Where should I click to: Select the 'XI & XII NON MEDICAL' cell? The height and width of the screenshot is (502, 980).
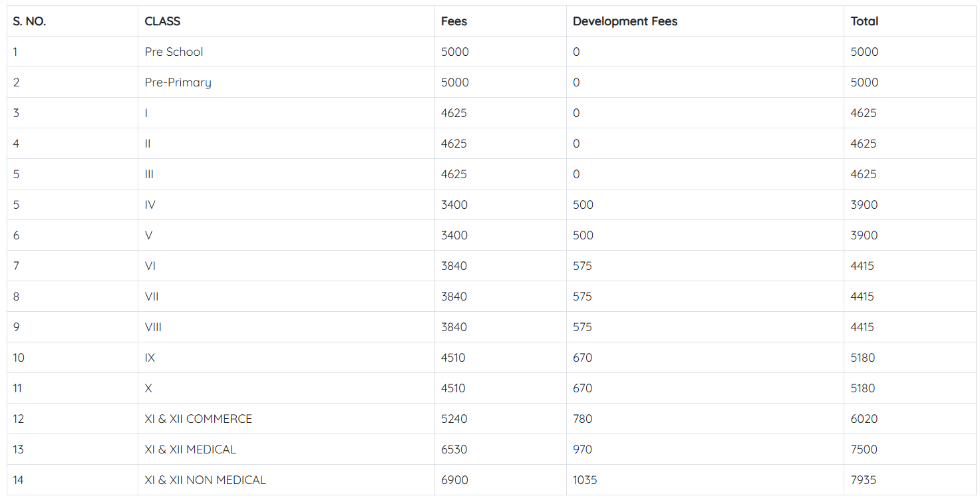tap(205, 480)
